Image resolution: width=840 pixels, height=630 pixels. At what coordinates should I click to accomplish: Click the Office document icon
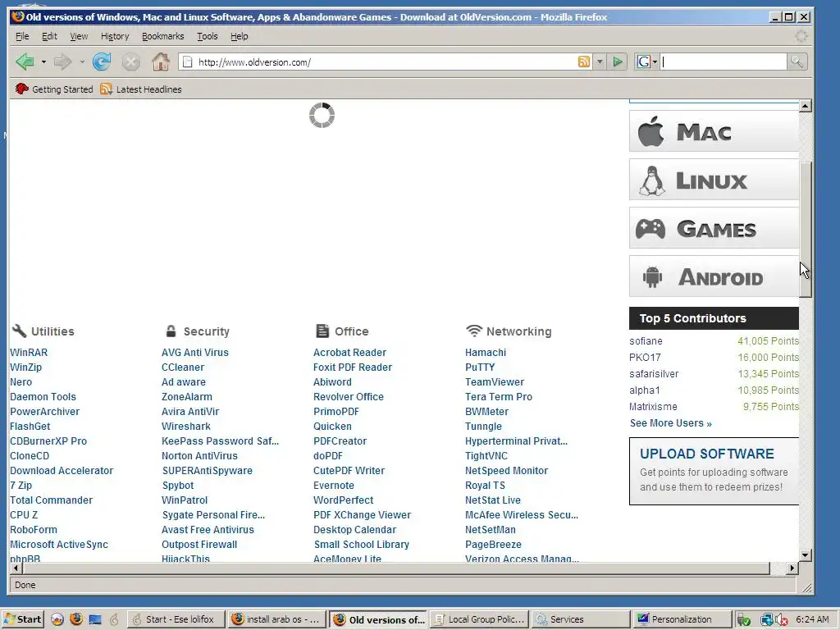322,331
